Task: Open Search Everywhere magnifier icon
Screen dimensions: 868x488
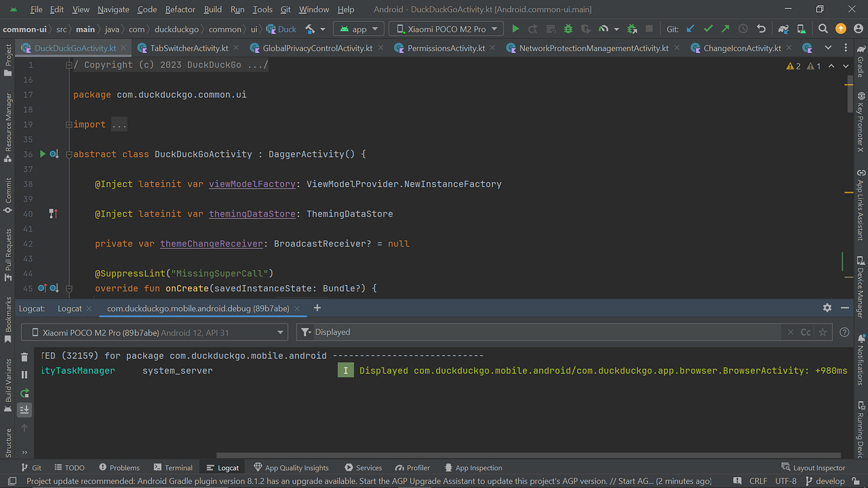Action: tap(823, 29)
